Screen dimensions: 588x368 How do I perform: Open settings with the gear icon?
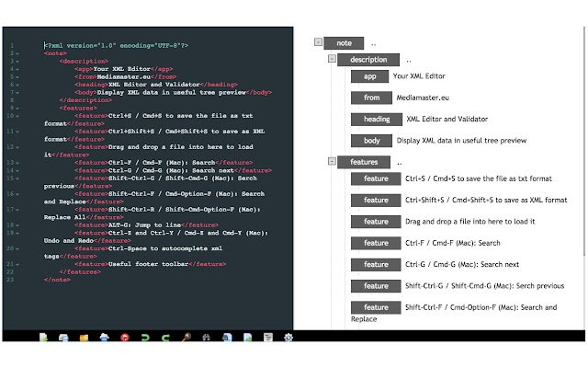[x=288, y=338]
